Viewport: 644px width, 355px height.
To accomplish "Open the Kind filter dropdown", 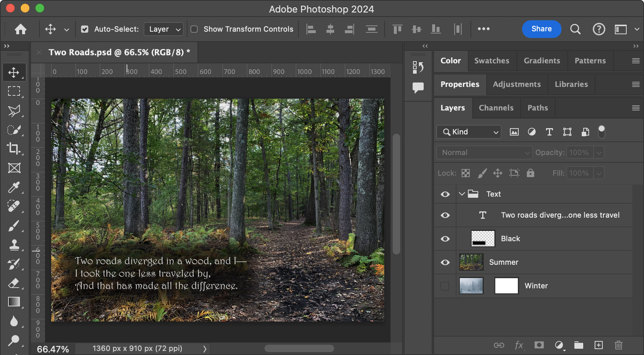I will click(469, 132).
